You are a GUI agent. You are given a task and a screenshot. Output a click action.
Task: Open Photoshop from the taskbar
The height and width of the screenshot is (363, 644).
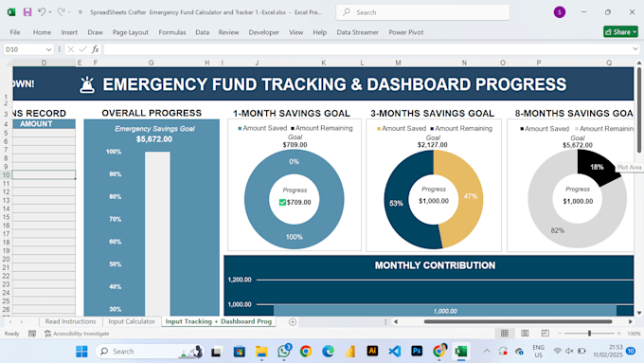pyautogui.click(x=417, y=351)
